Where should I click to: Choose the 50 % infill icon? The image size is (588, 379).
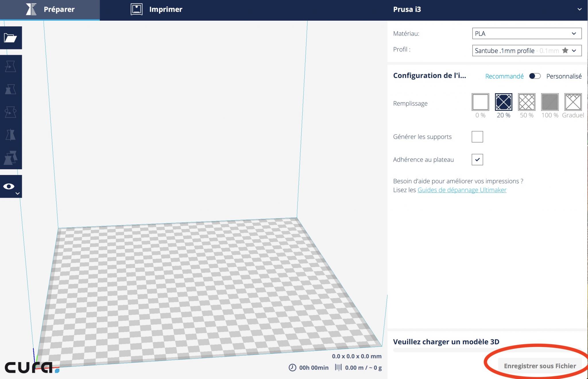(527, 102)
